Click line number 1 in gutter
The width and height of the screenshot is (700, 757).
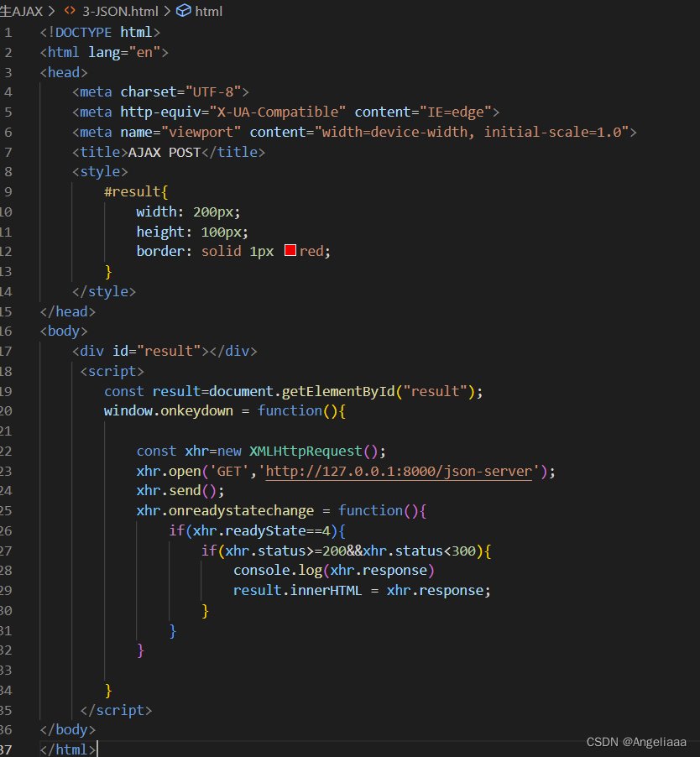pyautogui.click(x=8, y=33)
